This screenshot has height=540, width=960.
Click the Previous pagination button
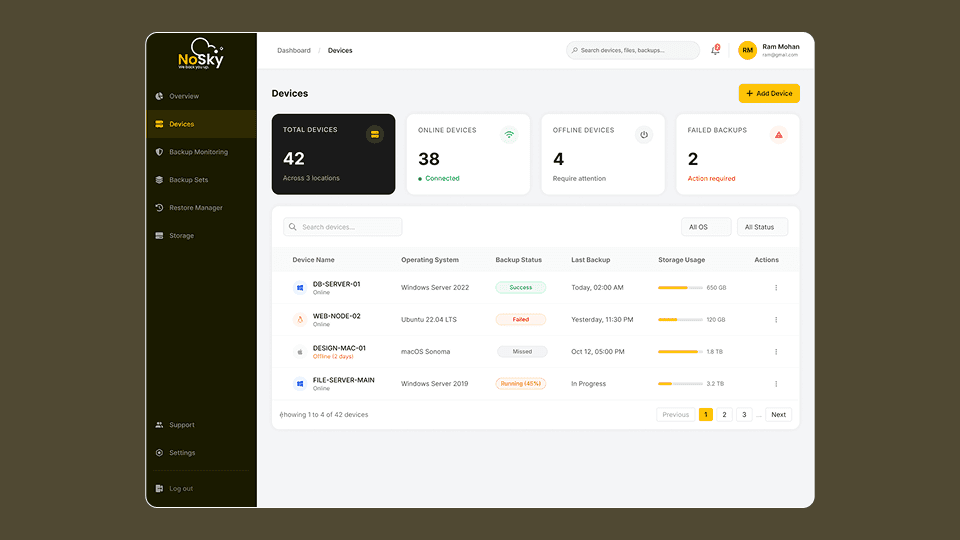[x=675, y=414]
